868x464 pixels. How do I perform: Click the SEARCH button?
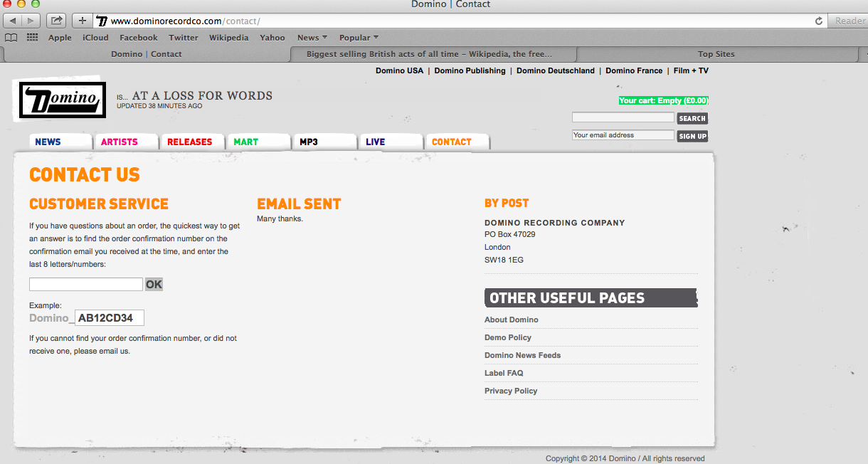point(692,118)
